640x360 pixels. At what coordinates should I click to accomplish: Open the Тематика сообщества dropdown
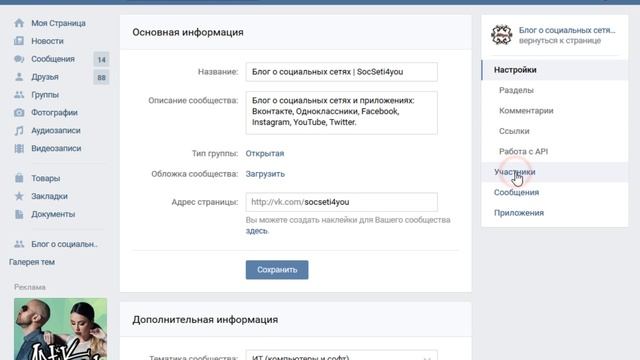coord(342,356)
